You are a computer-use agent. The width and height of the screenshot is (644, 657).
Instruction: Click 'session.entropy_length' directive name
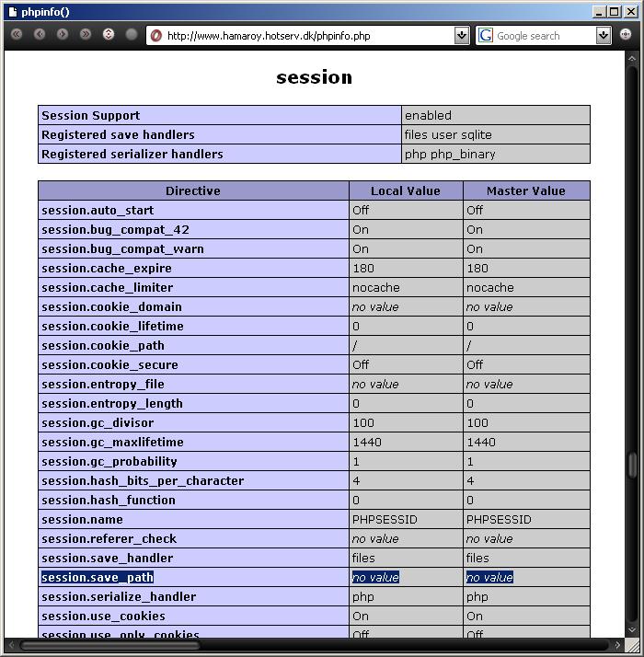pos(112,404)
